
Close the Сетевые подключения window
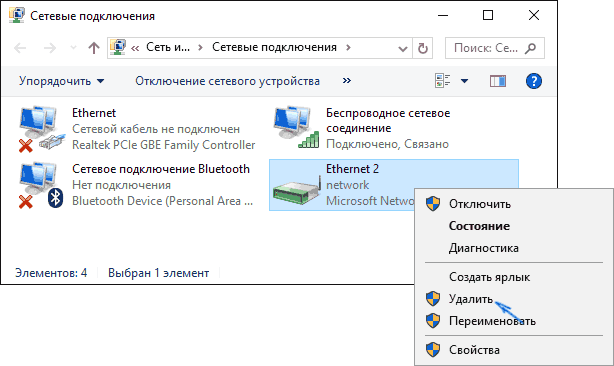point(534,16)
